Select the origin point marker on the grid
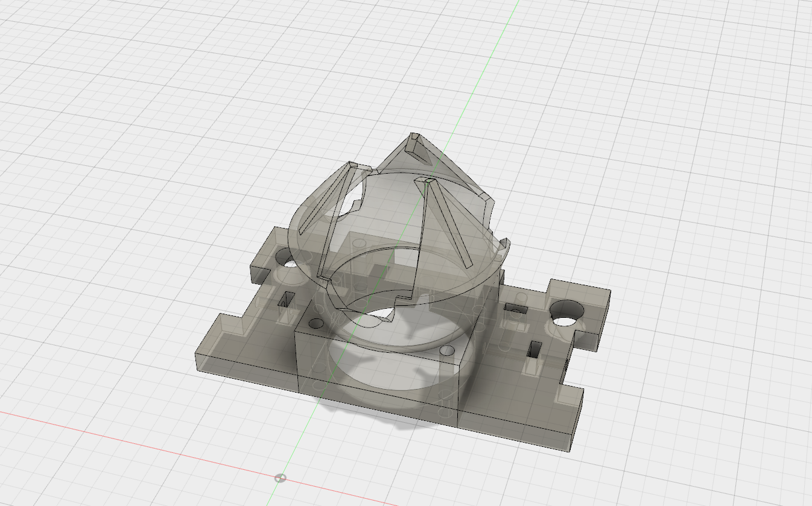 280,478
